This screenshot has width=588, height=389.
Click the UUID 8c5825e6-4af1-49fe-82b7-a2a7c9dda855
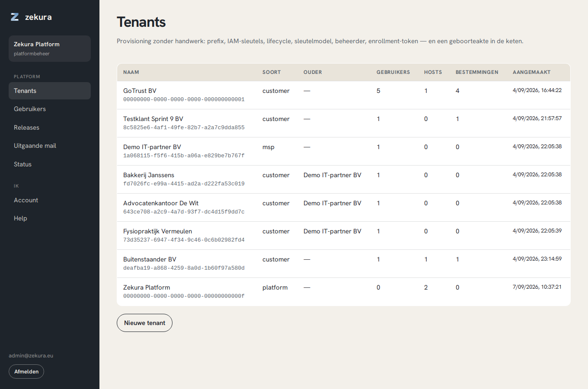tap(184, 128)
